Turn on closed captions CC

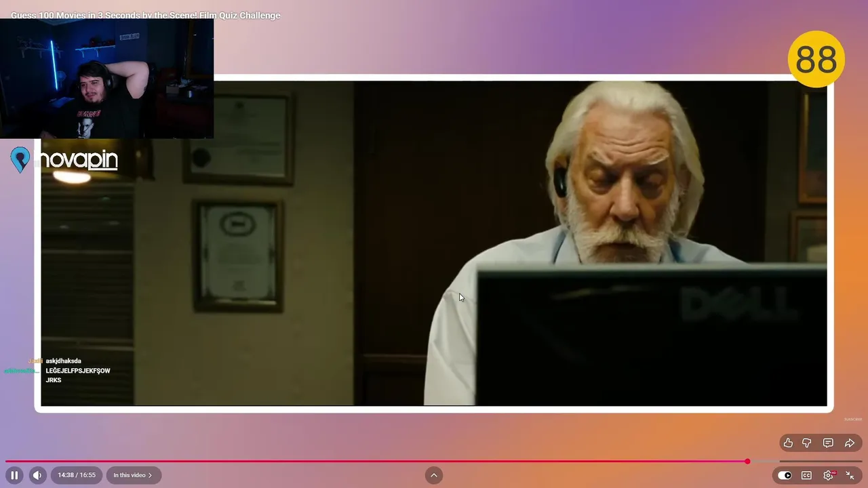point(806,475)
